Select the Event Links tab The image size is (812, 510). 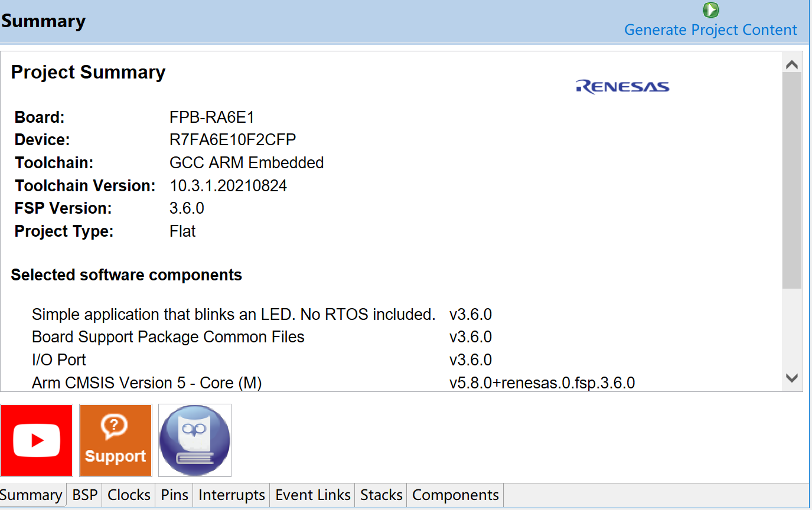pyautogui.click(x=314, y=495)
